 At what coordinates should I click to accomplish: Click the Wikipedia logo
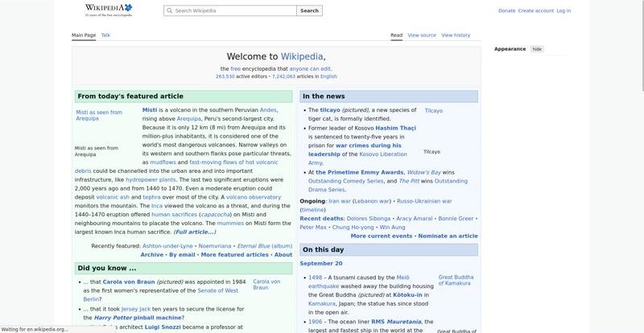[x=109, y=10]
